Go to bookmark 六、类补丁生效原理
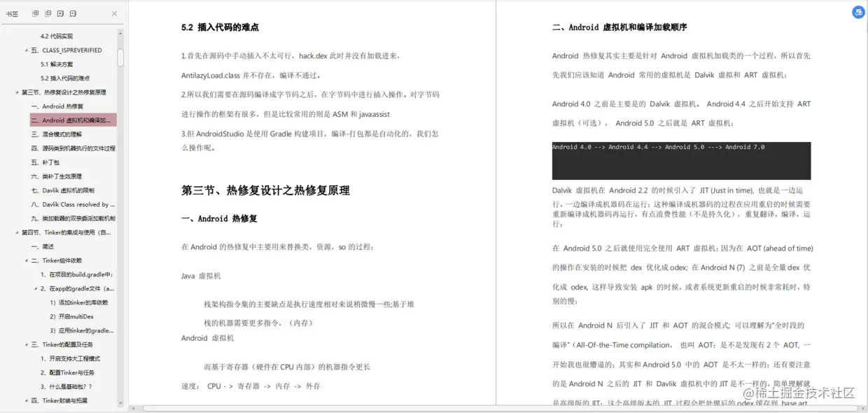Viewport: 868px width, 413px height. coord(56,176)
